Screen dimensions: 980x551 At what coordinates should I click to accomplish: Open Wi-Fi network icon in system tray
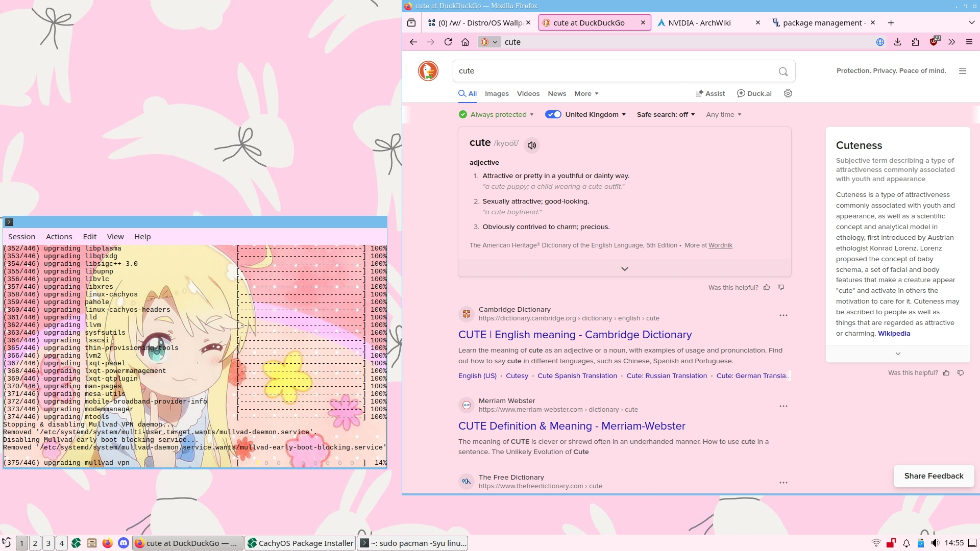coord(876,543)
